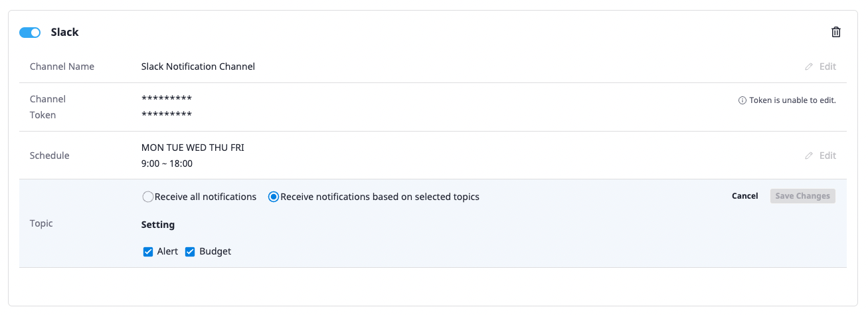The height and width of the screenshot is (315, 868).
Task: Click the Slack Notification Channel name value
Action: click(x=198, y=66)
